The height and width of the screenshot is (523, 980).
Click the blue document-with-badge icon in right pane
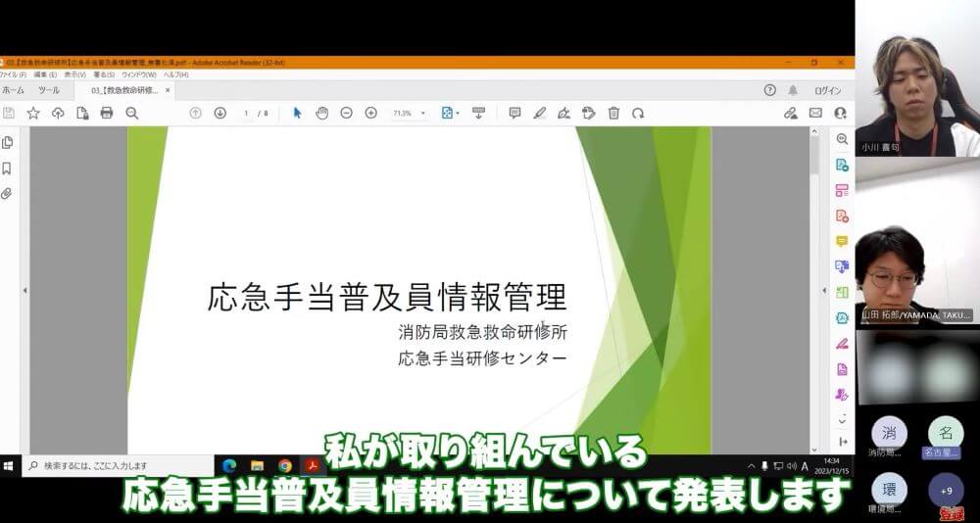pyautogui.click(x=842, y=165)
